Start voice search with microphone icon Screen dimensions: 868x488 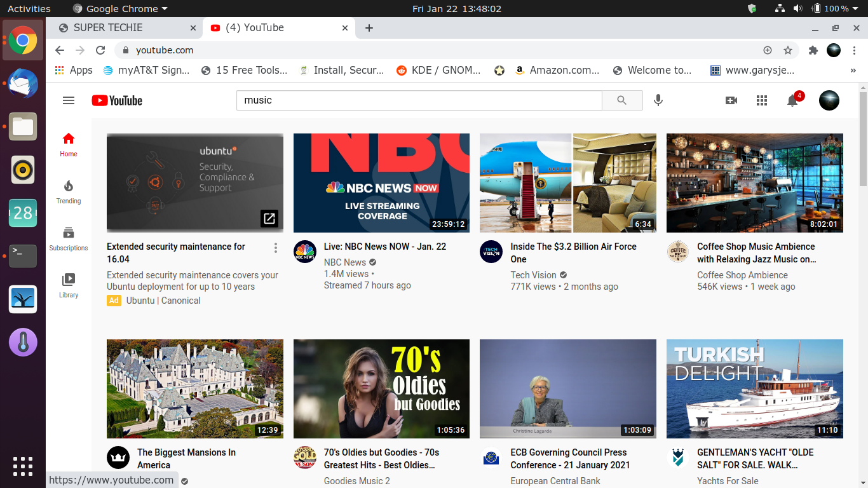pos(658,100)
